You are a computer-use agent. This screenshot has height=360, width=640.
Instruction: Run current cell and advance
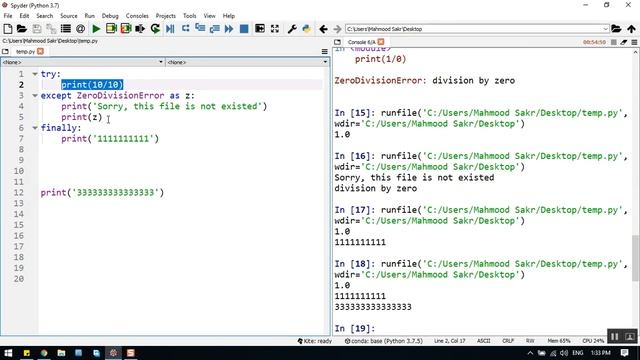click(x=126, y=29)
